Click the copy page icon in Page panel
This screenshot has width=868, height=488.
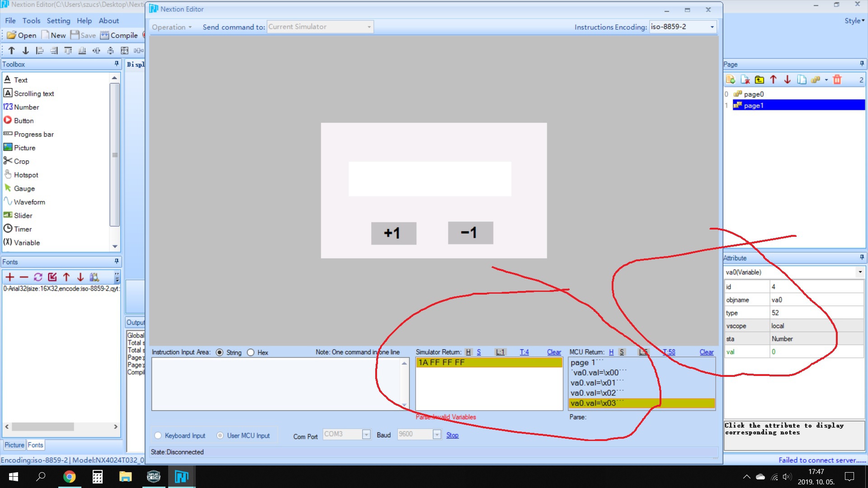pyautogui.click(x=802, y=80)
